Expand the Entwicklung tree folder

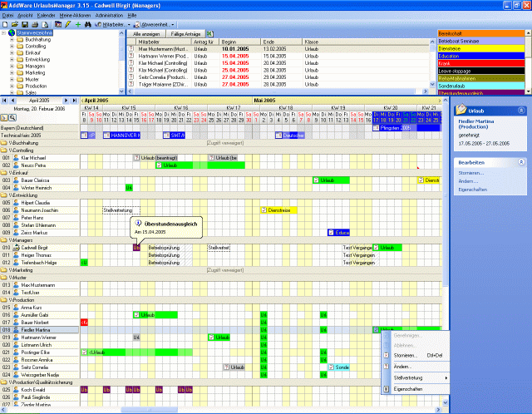coord(12,59)
